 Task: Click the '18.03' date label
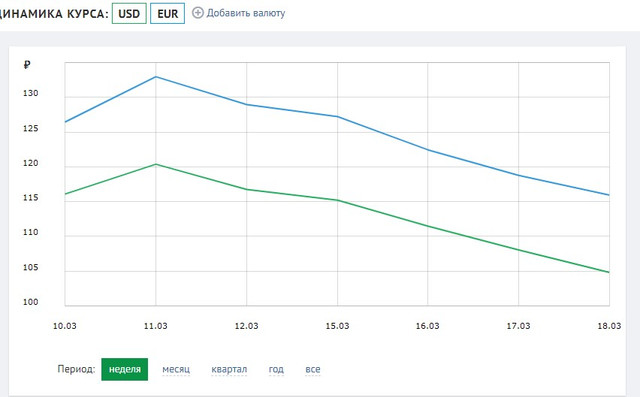[x=609, y=326]
